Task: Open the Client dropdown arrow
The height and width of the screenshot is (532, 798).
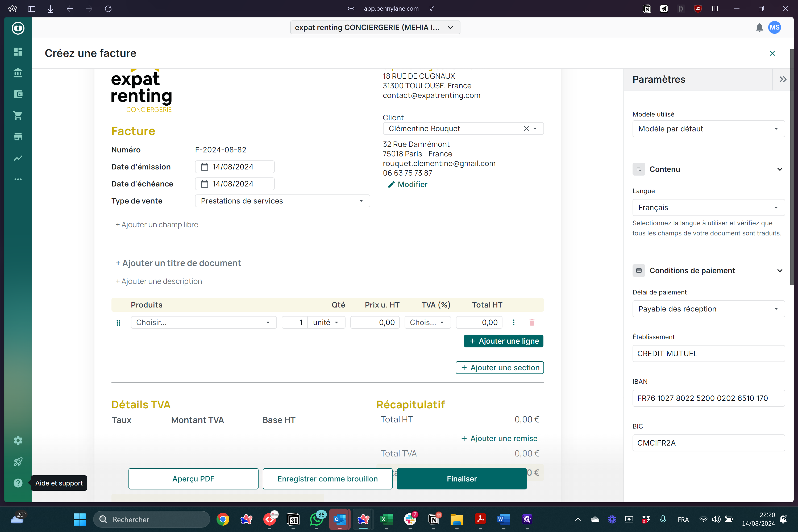Action: [535, 128]
